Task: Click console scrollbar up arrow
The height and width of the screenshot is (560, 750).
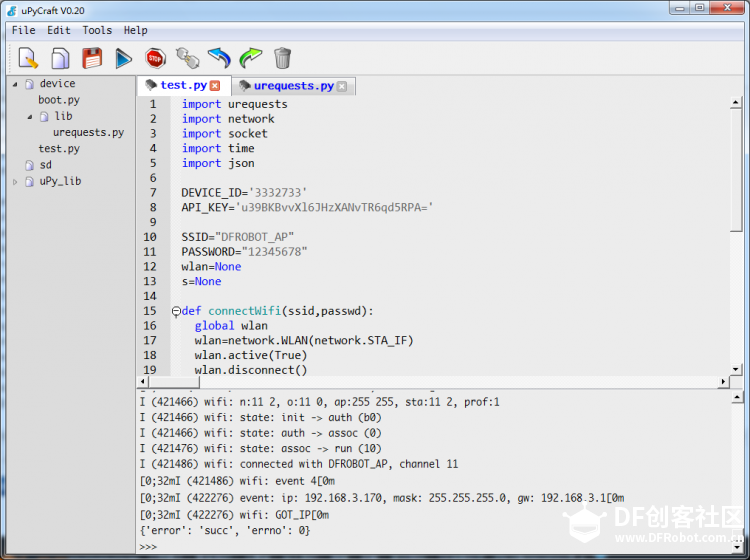Action: (x=737, y=398)
